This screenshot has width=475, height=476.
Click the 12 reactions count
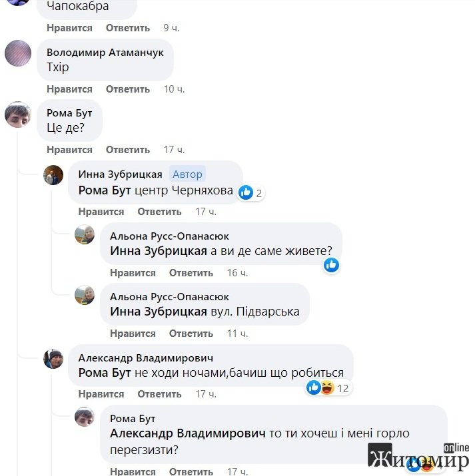(343, 388)
